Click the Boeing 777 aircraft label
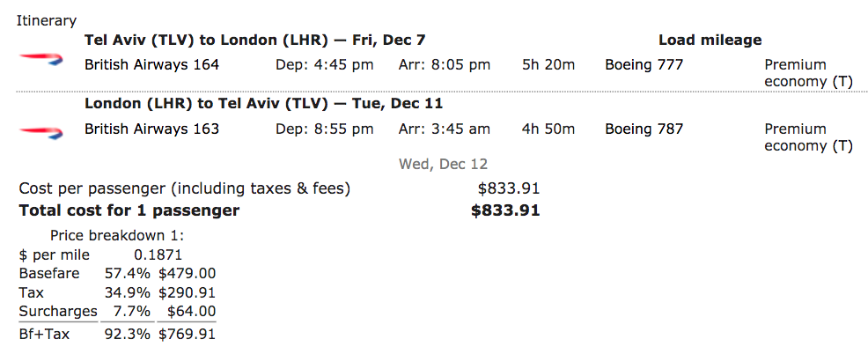The image size is (868, 354). click(x=644, y=65)
